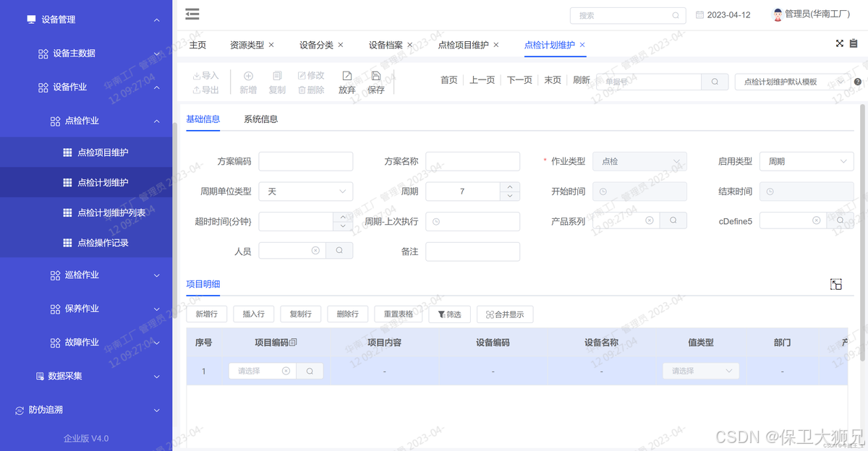Click the 删除 delete toolbar item
868x451 pixels.
[311, 90]
